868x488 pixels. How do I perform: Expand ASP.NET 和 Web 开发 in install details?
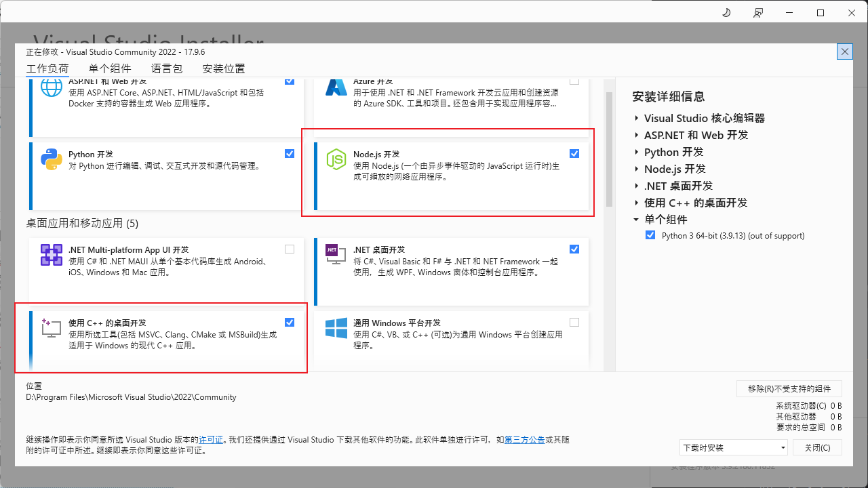tap(637, 135)
